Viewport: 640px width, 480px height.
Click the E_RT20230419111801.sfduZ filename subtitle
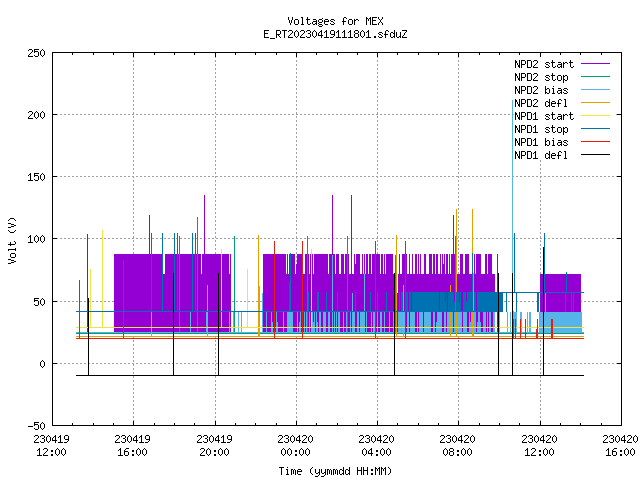(x=335, y=34)
